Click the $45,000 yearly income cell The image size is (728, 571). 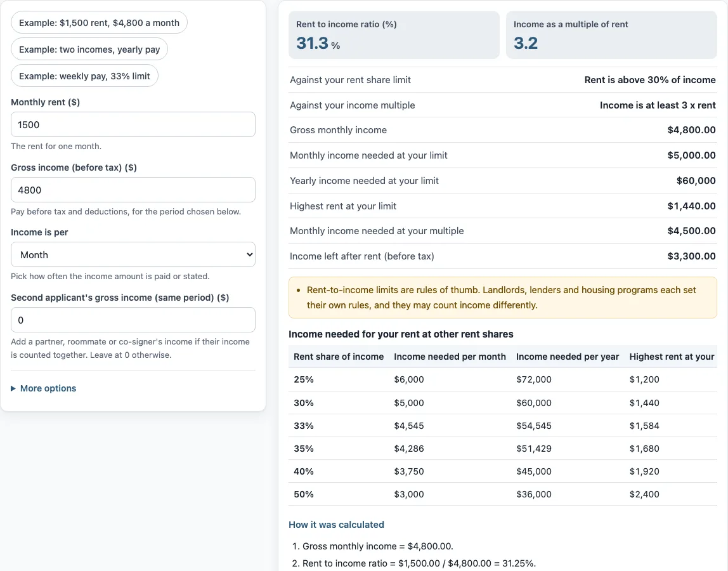click(534, 471)
